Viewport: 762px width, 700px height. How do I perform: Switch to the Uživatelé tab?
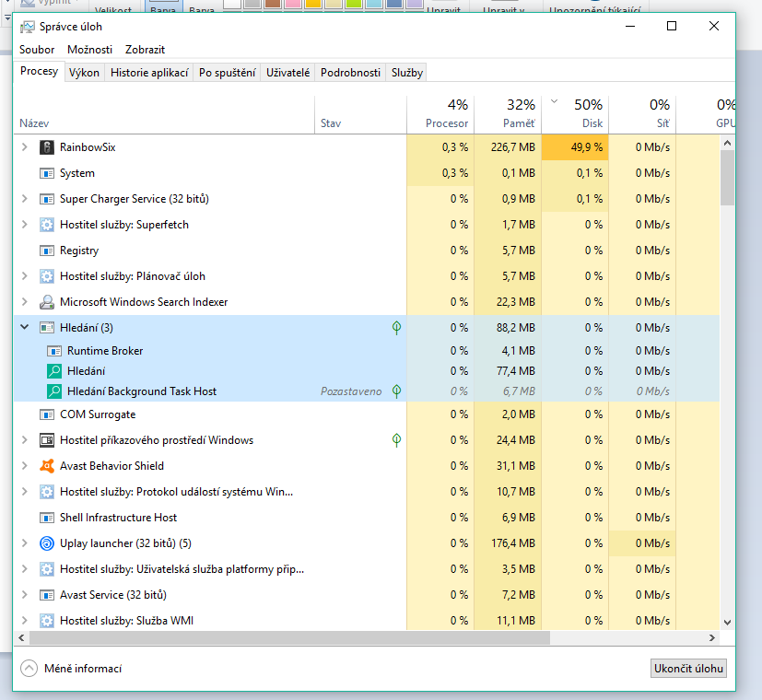[287, 73]
